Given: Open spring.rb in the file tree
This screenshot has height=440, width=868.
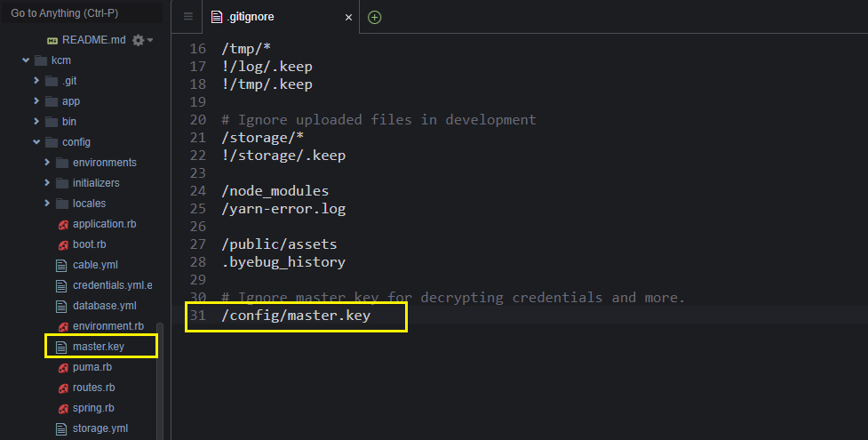Looking at the screenshot, I should (93, 408).
